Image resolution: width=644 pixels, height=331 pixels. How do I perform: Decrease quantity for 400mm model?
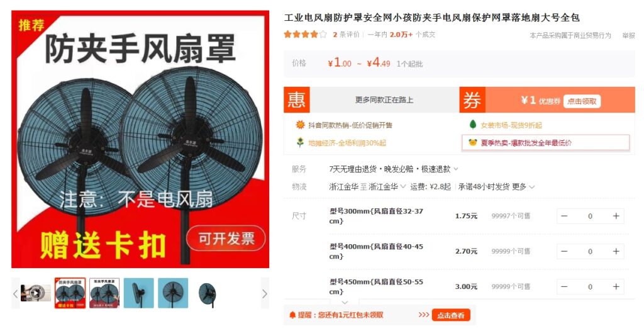tap(564, 252)
